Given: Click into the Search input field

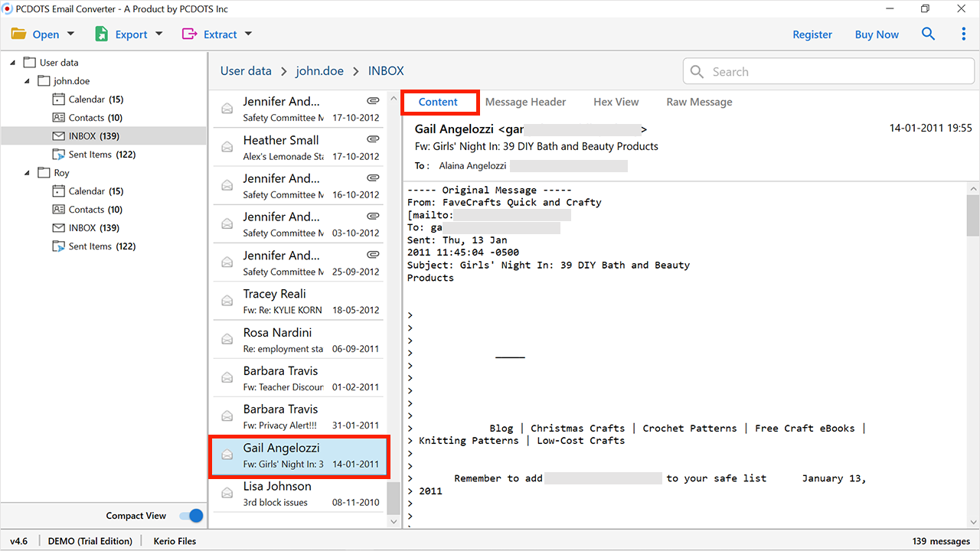Looking at the screenshot, I should (x=828, y=71).
